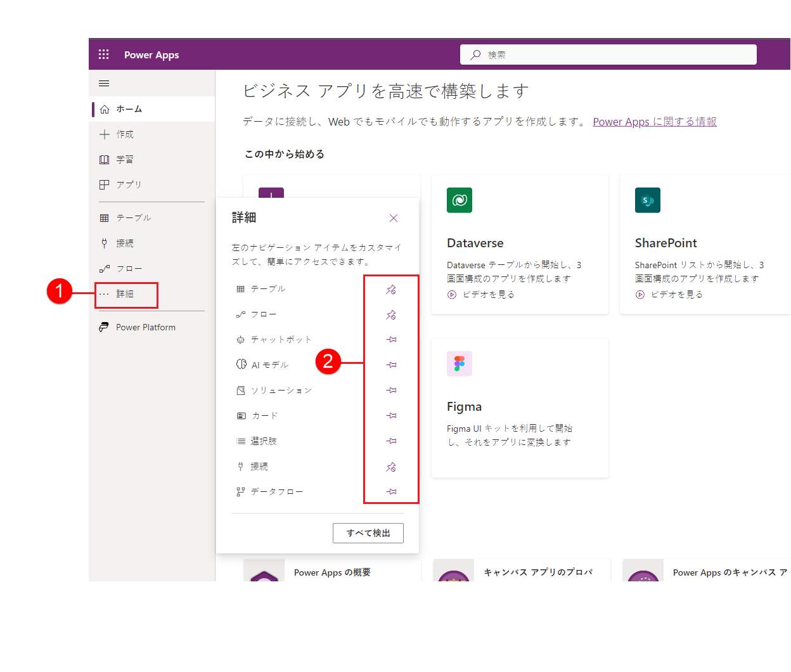Click the Power Apps header title
Viewport: 791px width, 672px height.
pyautogui.click(x=151, y=55)
